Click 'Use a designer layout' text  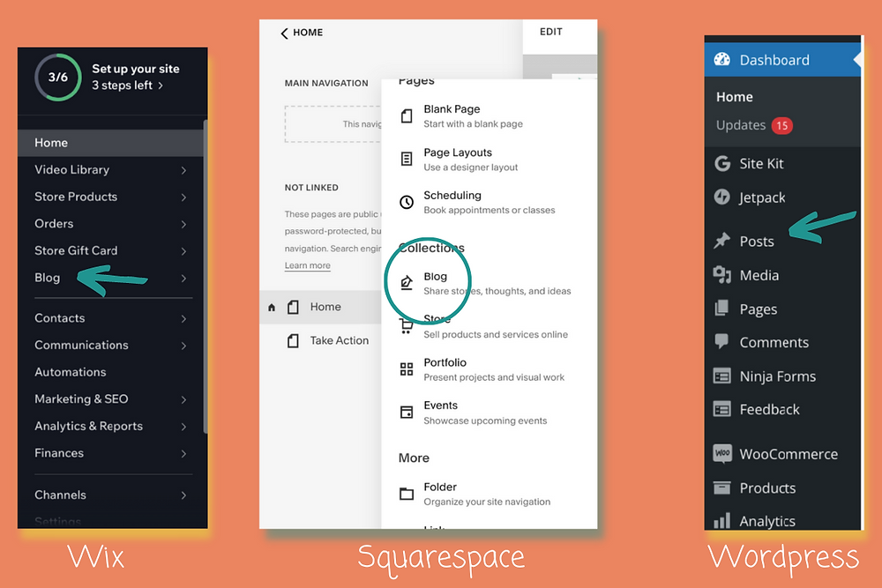point(471,167)
